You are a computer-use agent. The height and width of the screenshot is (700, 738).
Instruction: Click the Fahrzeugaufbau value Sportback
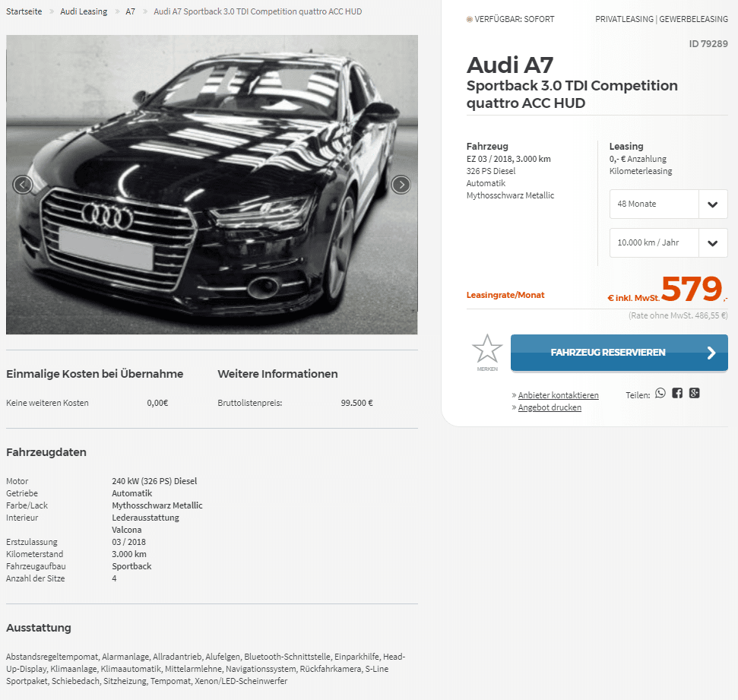pos(131,566)
